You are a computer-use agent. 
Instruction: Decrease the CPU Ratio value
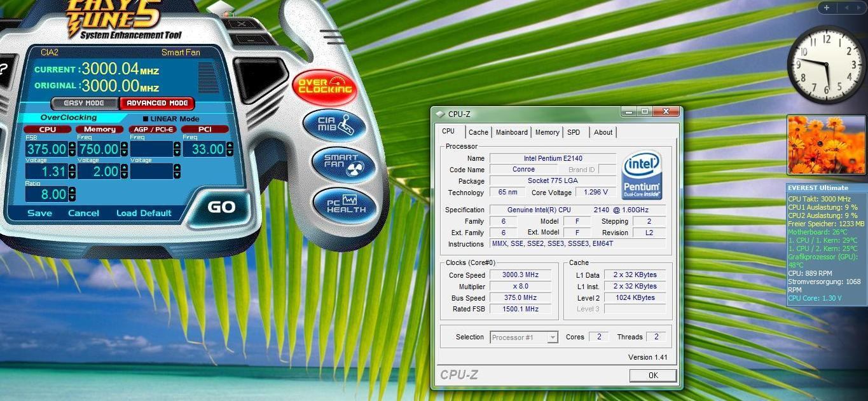click(x=72, y=198)
